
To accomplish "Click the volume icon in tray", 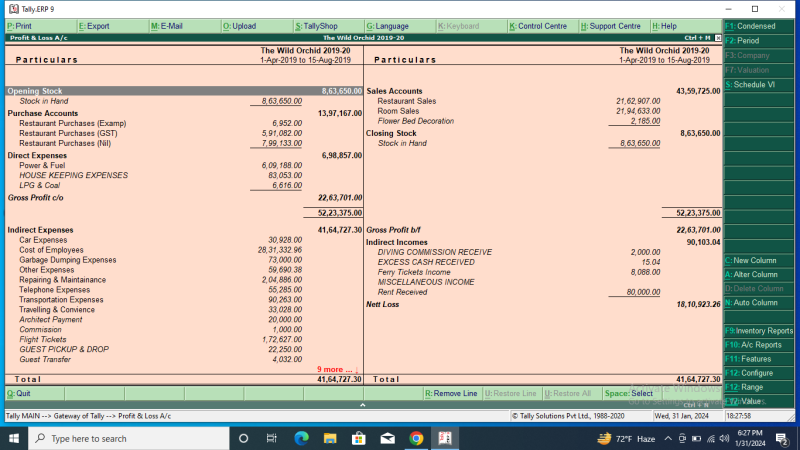I will (724, 438).
